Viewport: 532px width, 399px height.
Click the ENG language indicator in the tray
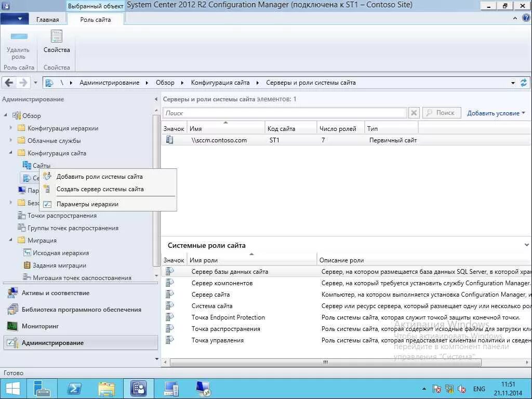pyautogui.click(x=478, y=389)
